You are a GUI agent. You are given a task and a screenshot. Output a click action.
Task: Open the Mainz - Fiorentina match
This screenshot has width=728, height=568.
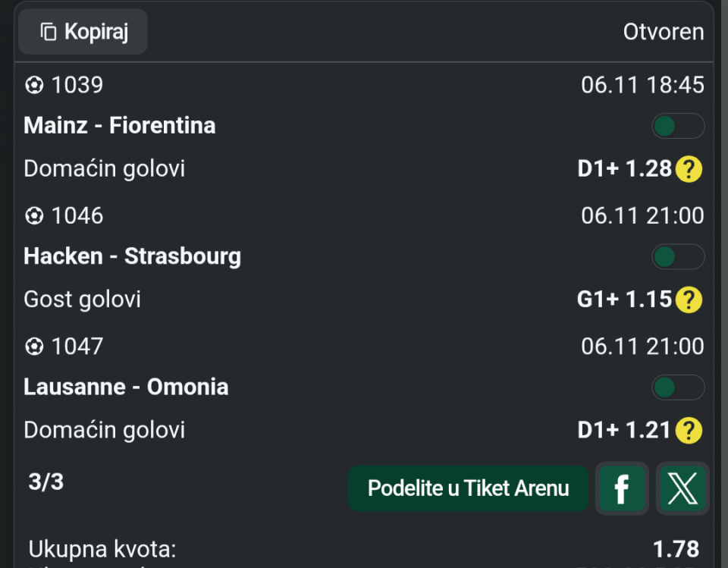click(x=120, y=125)
